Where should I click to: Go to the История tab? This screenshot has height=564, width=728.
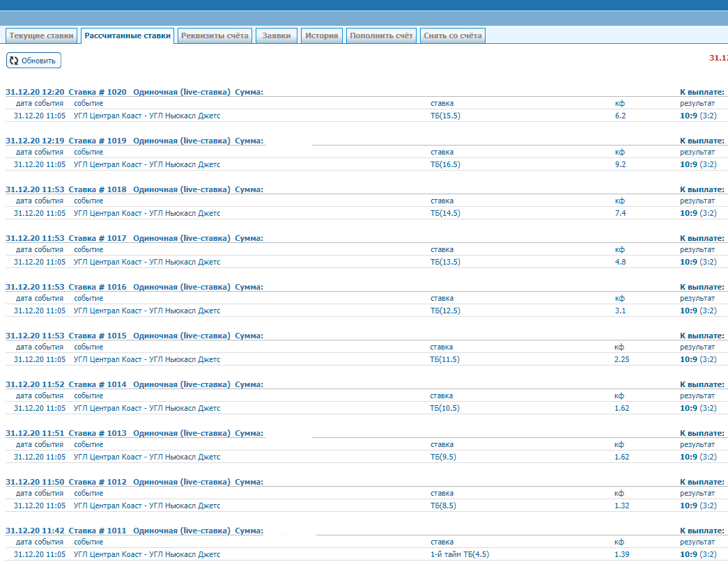click(321, 36)
